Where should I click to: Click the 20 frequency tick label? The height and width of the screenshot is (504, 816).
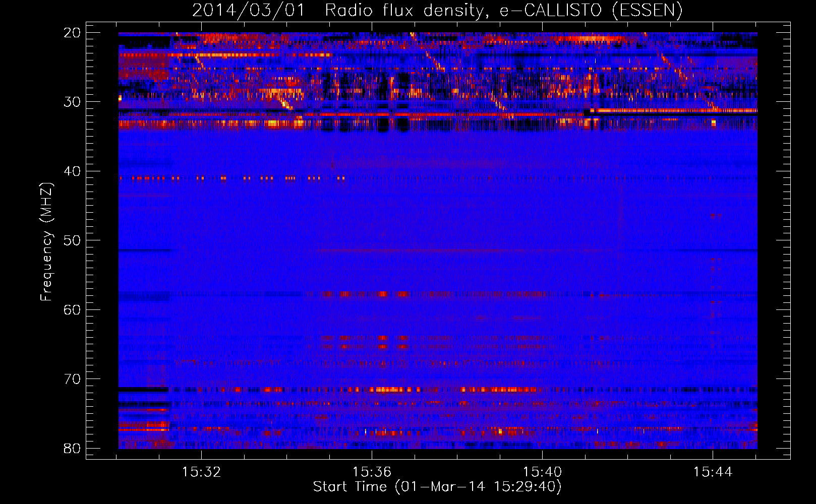(x=72, y=33)
